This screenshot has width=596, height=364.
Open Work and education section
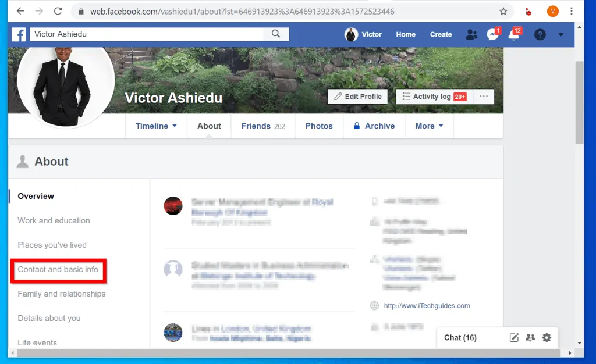tap(54, 220)
